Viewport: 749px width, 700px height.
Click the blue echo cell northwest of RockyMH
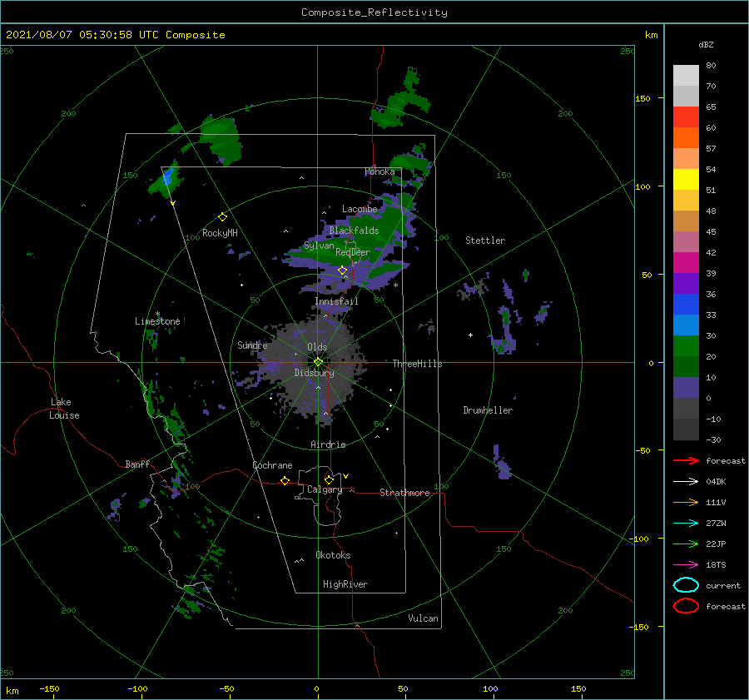pyautogui.click(x=166, y=176)
